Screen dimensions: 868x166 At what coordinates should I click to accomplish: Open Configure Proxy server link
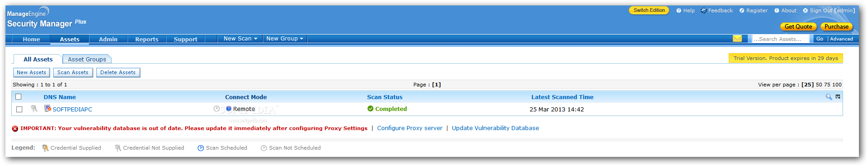pyautogui.click(x=410, y=128)
